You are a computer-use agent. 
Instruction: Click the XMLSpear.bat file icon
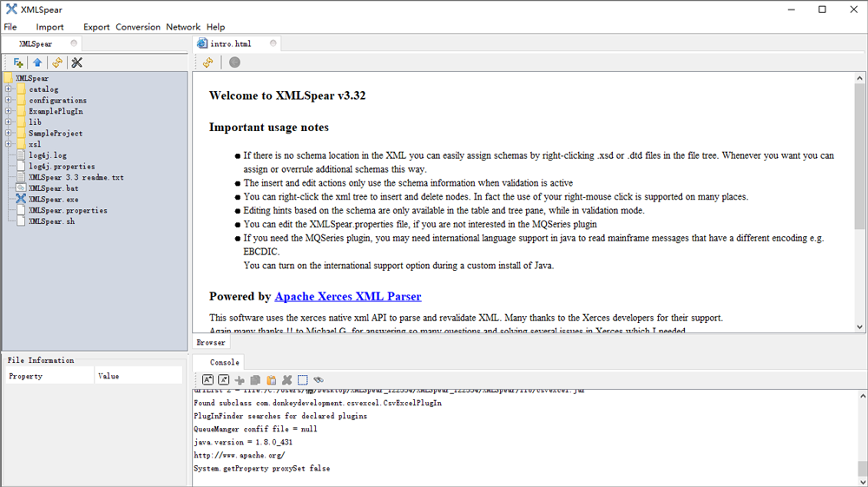tap(21, 188)
